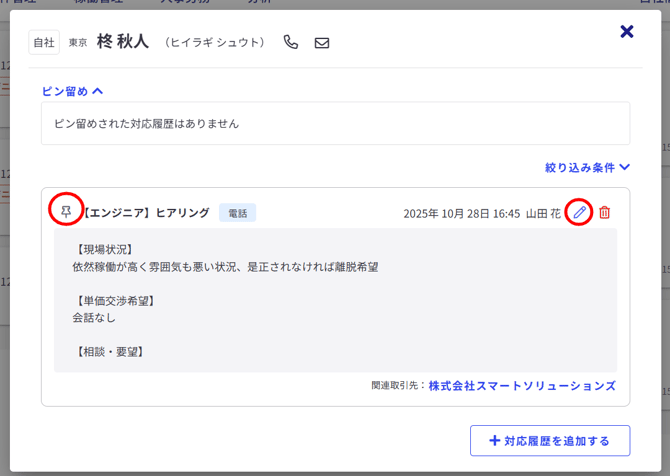This screenshot has height=476, width=670.
Task: Open 株式会社スマートソリューションズ link
Action: point(522,386)
